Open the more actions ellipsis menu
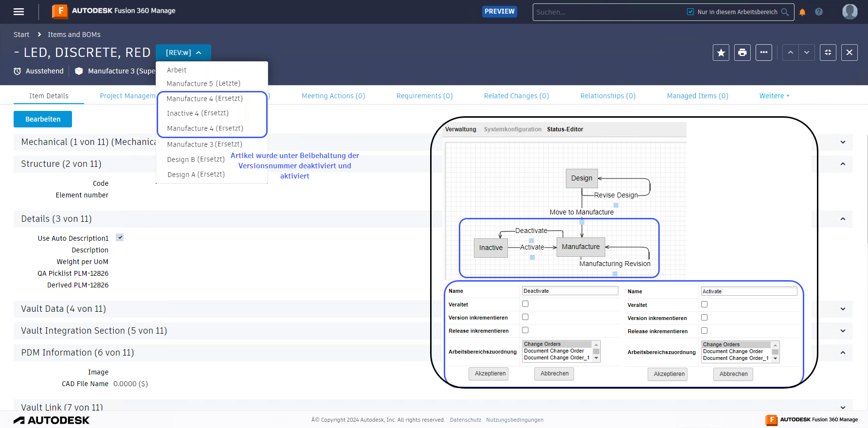Image resolution: width=868 pixels, height=428 pixels. (x=764, y=53)
